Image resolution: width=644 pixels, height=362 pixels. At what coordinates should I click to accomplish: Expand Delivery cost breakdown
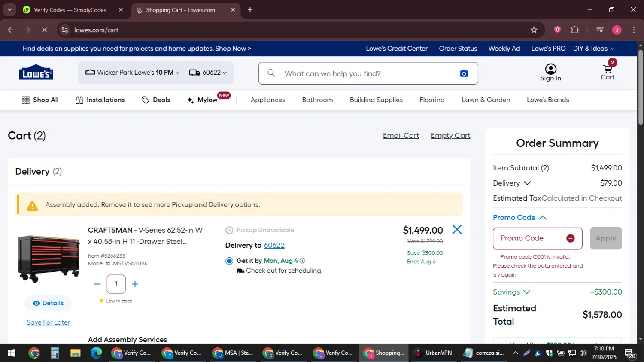512,183
